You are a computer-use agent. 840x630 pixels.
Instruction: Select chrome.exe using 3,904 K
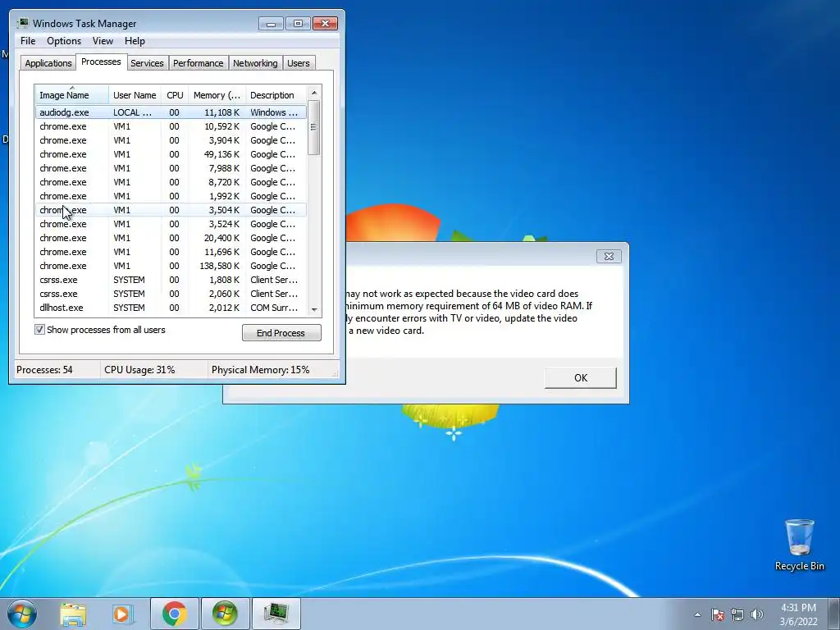tap(171, 140)
